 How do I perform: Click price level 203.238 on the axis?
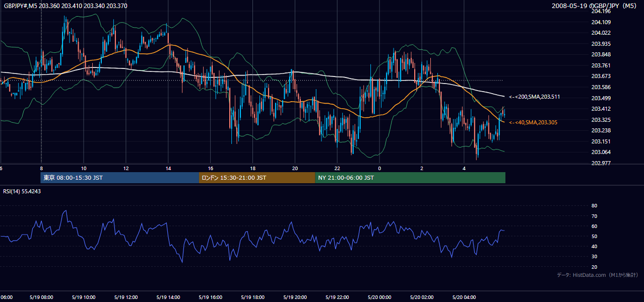(x=601, y=131)
